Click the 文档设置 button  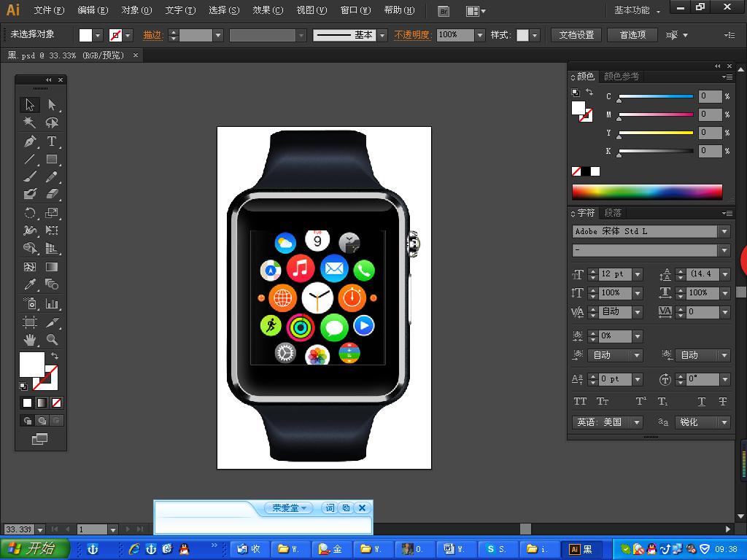(x=576, y=35)
